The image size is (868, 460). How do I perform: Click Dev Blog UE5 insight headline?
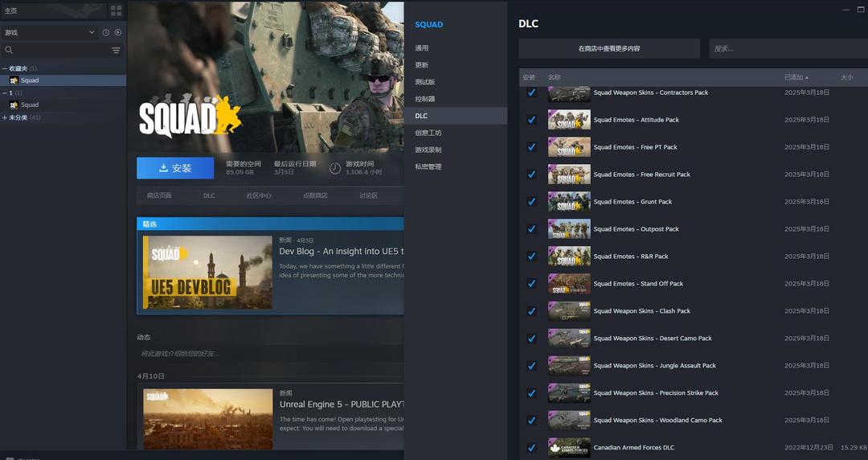click(x=341, y=251)
